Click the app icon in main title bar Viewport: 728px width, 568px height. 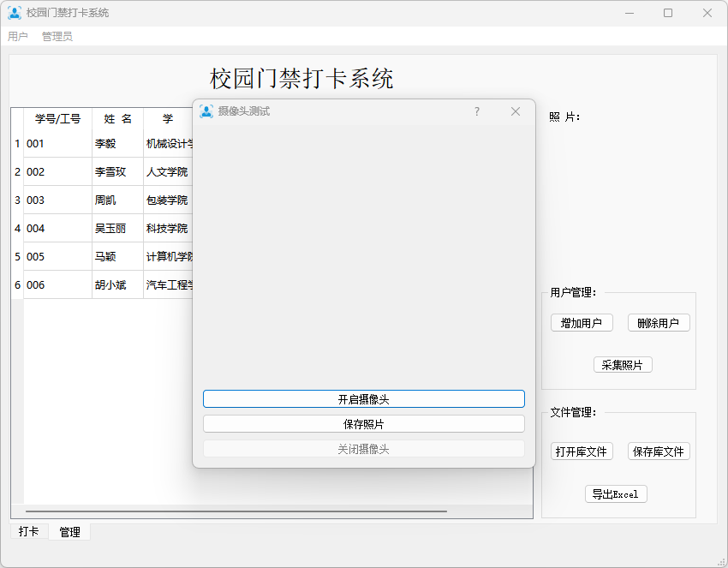click(x=15, y=13)
